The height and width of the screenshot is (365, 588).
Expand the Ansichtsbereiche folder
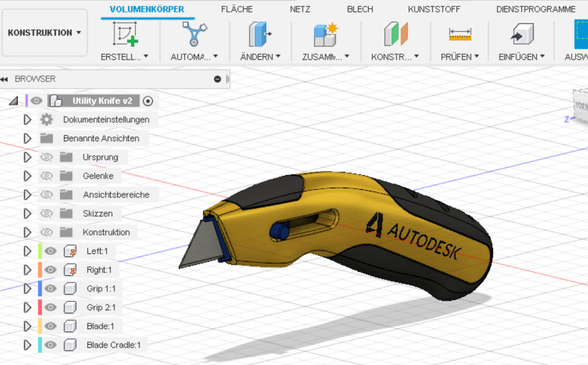pyautogui.click(x=28, y=194)
